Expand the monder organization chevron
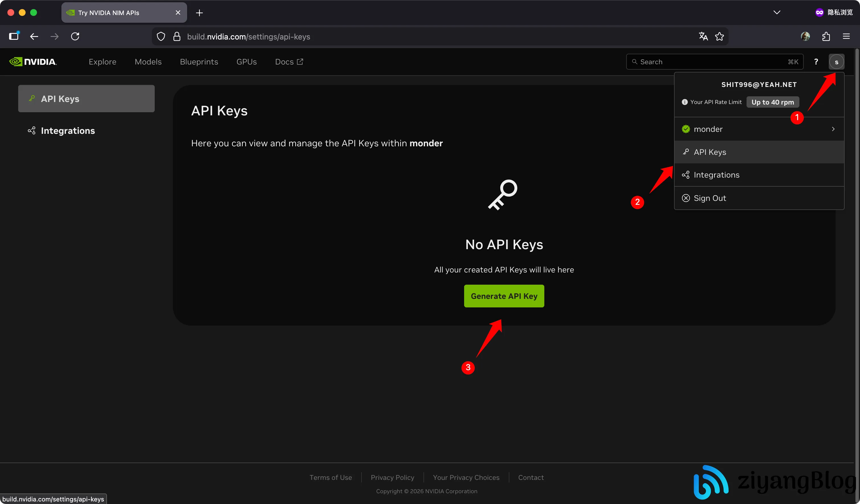Screen dimensions: 860x504 click(x=833, y=129)
